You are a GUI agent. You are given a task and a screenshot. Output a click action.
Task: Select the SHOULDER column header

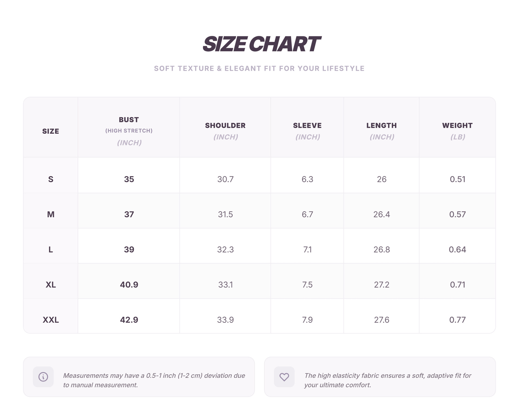(225, 126)
